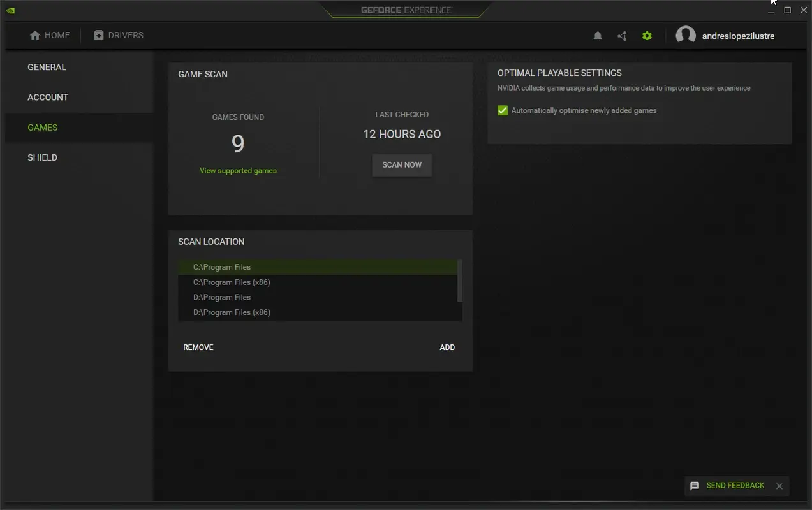Toggle automatically optimise newly added games
The height and width of the screenshot is (510, 812).
point(502,110)
